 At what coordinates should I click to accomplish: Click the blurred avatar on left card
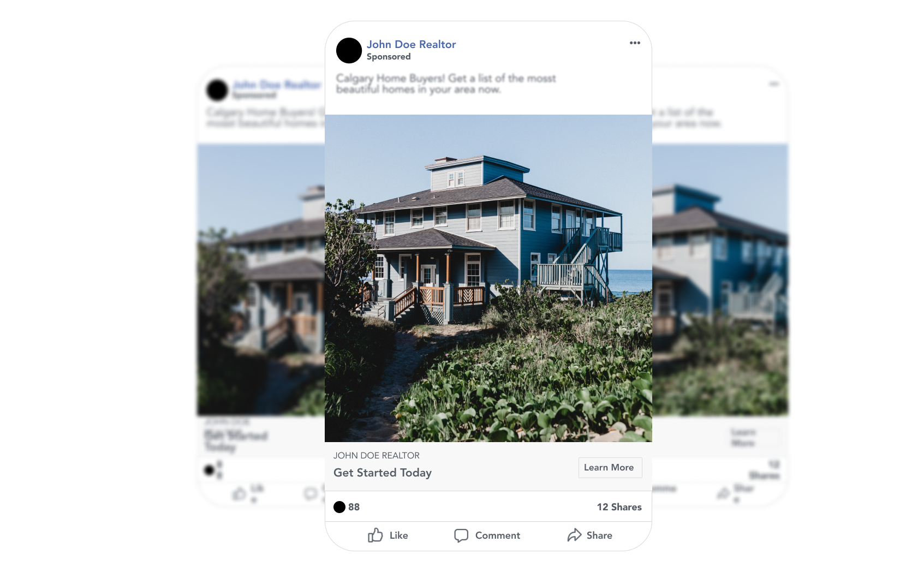[217, 90]
